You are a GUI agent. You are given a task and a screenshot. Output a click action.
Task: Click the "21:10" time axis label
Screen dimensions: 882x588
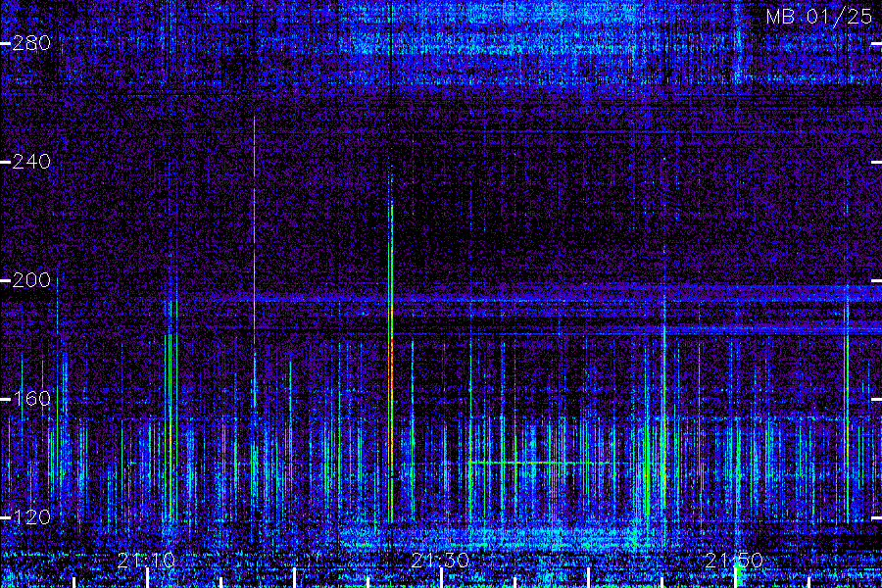click(x=146, y=561)
